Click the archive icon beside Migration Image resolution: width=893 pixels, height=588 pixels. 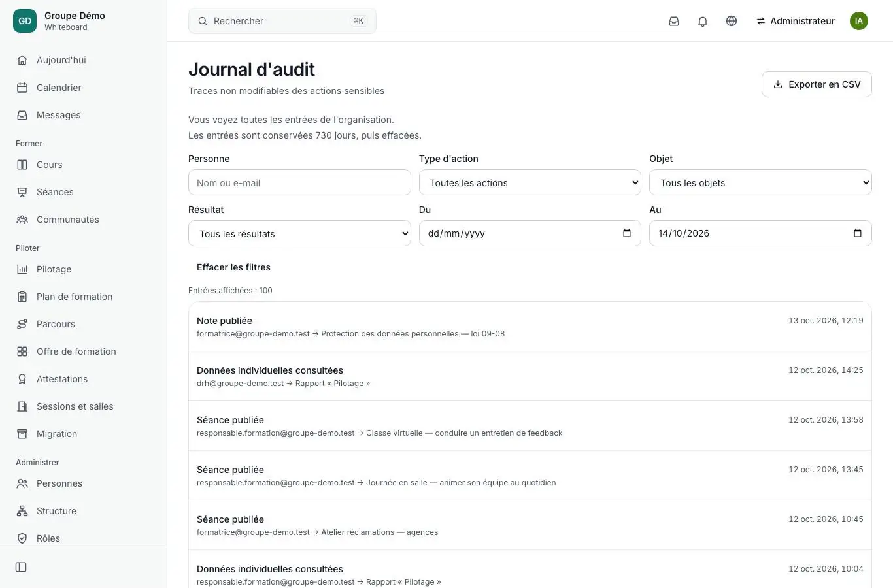[x=22, y=434]
